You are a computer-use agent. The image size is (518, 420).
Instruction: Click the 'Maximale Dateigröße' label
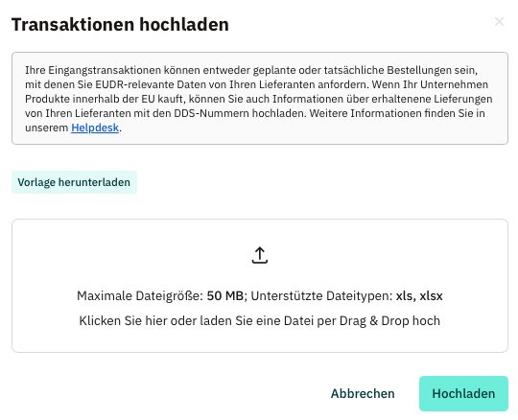point(139,296)
